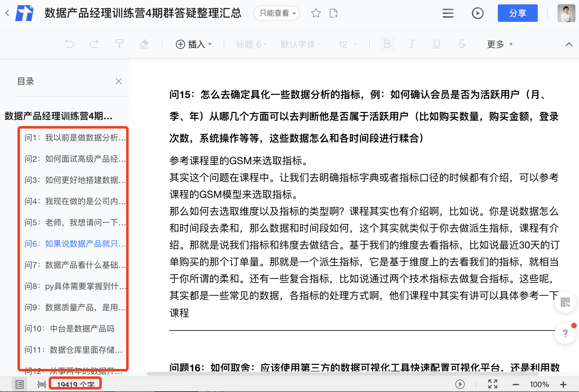Click the undo arrow icon
The height and width of the screenshot is (392, 579).
(x=69, y=44)
